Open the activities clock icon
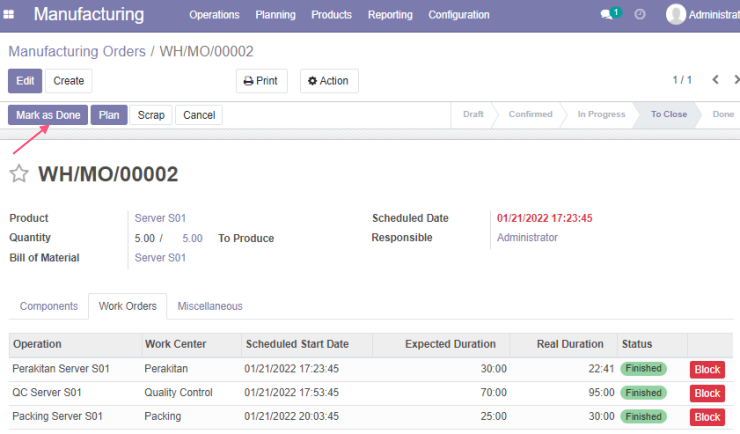 pos(639,14)
